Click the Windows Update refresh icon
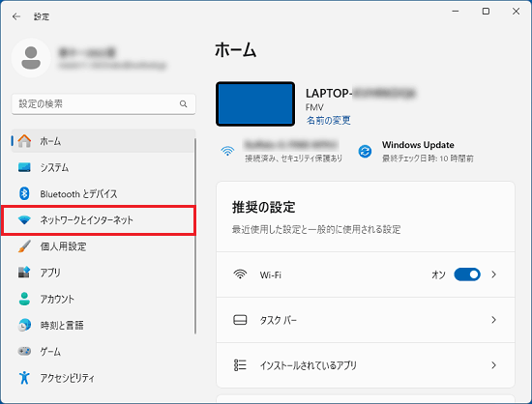The image size is (532, 404). 365,151
